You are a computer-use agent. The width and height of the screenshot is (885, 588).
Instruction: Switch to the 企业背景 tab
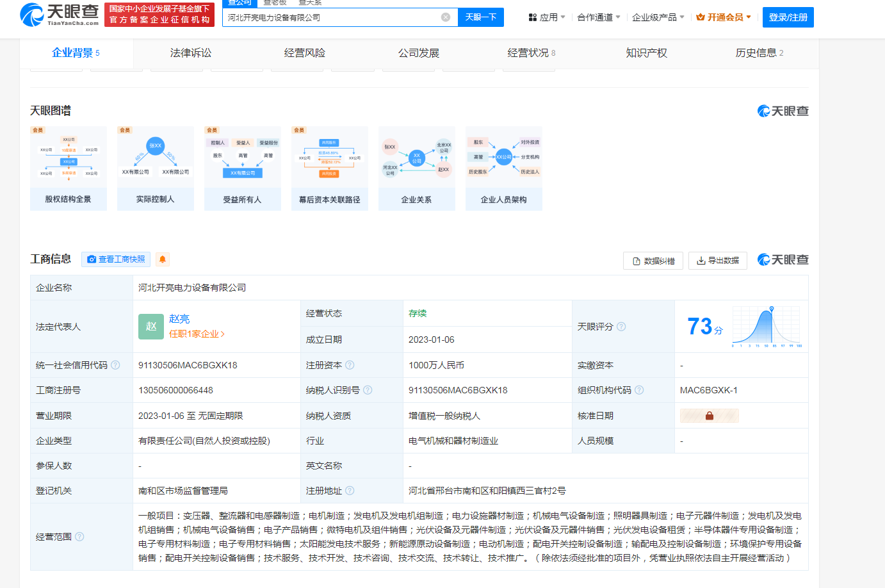[x=76, y=53]
